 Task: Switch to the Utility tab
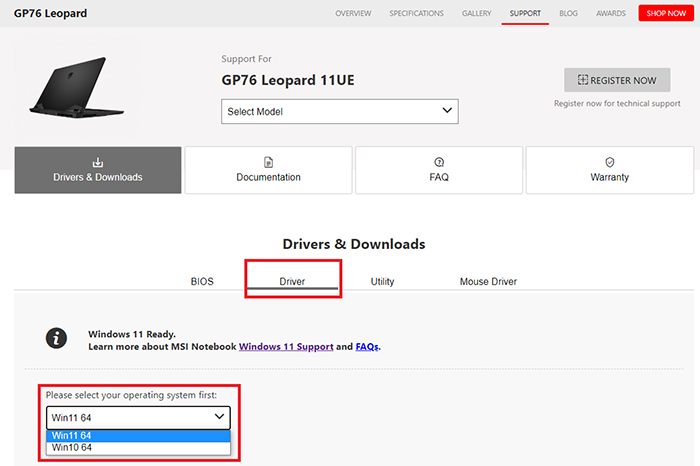[x=383, y=282]
